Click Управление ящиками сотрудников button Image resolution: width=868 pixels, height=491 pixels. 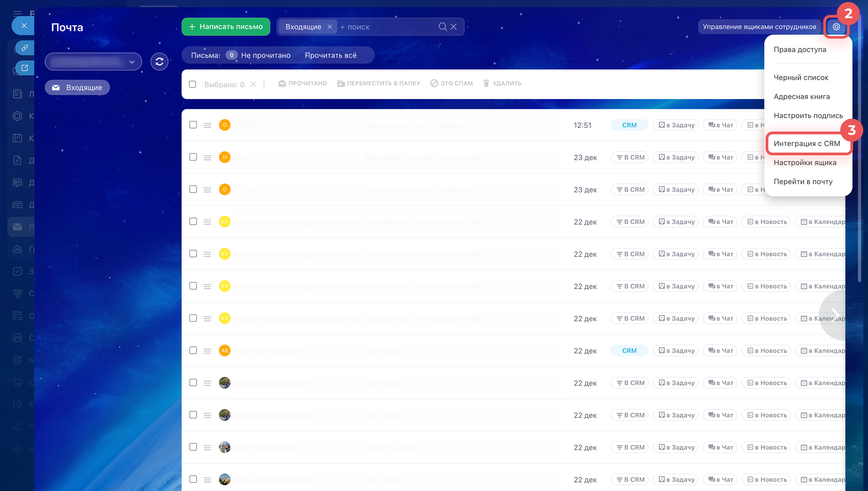pos(759,27)
